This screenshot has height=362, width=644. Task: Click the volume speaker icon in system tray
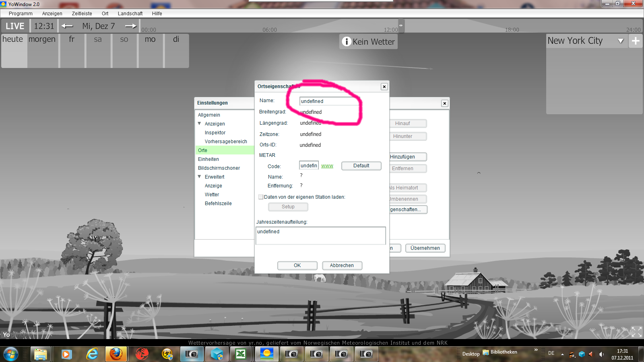point(601,354)
